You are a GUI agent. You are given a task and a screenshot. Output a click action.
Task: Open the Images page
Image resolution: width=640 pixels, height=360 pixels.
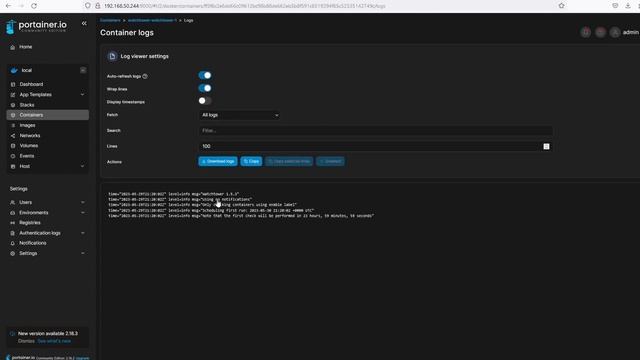(x=27, y=125)
